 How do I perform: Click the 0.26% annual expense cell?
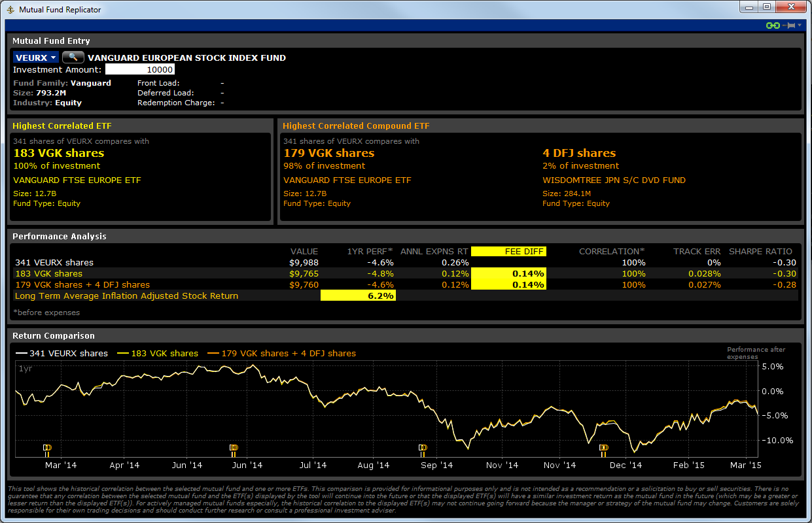click(455, 262)
